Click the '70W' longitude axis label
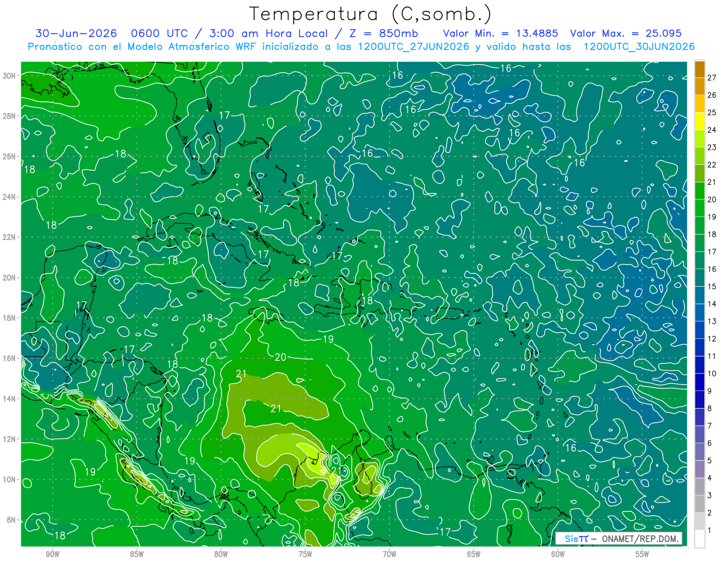728x562 pixels. pyautogui.click(x=389, y=554)
